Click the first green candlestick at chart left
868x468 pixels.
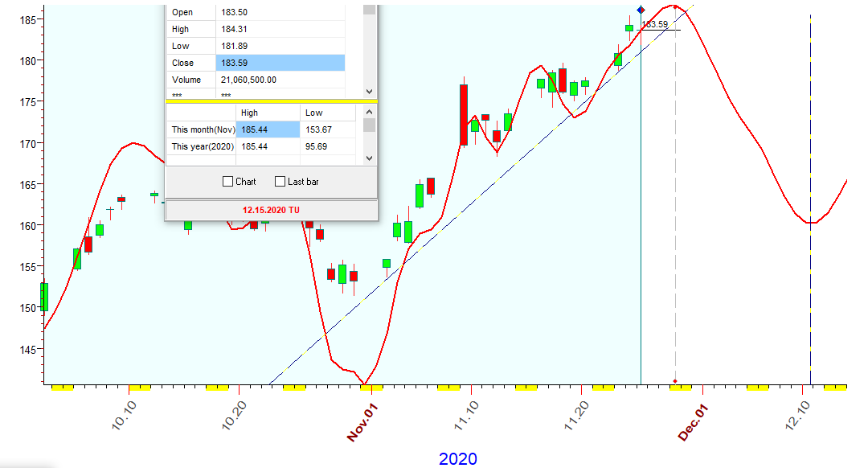(x=44, y=296)
